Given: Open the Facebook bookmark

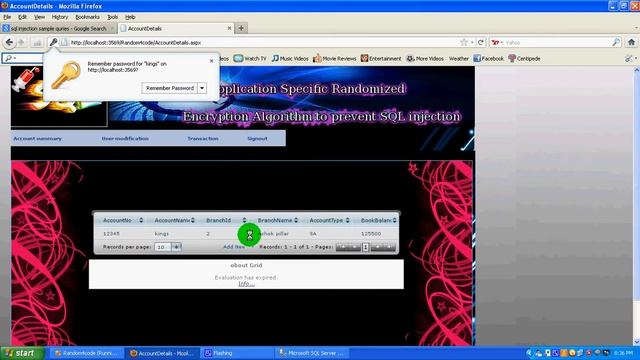Looking at the screenshot, I should [489, 58].
